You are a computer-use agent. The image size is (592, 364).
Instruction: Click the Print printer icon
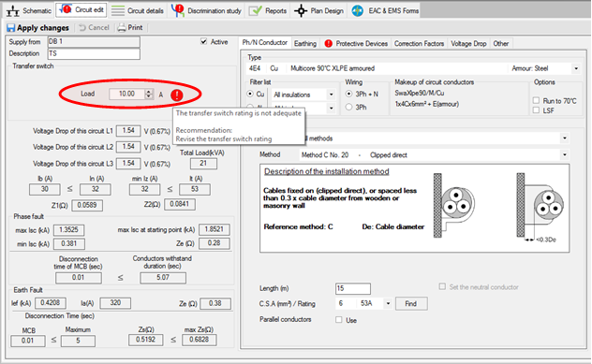[x=121, y=27]
